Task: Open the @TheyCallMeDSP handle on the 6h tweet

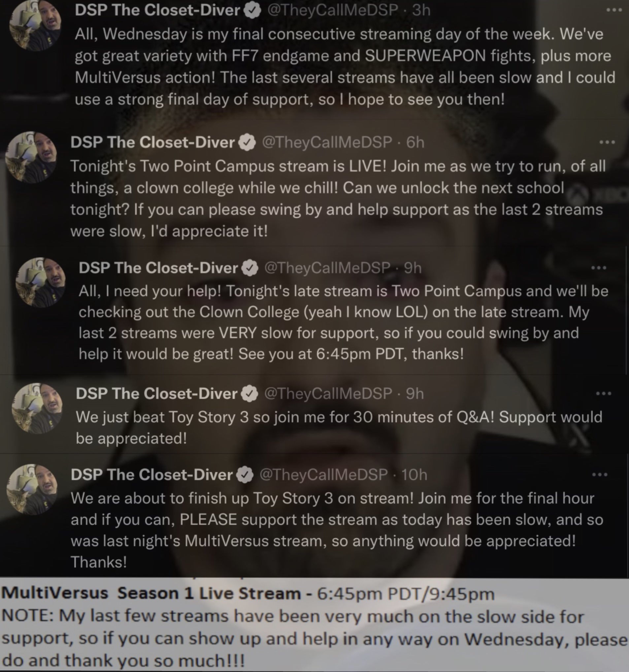Action: pyautogui.click(x=327, y=142)
